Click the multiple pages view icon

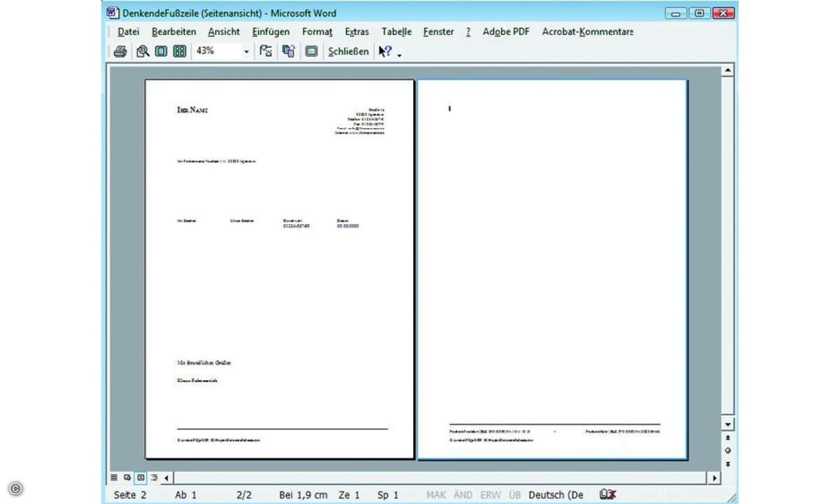(x=179, y=51)
